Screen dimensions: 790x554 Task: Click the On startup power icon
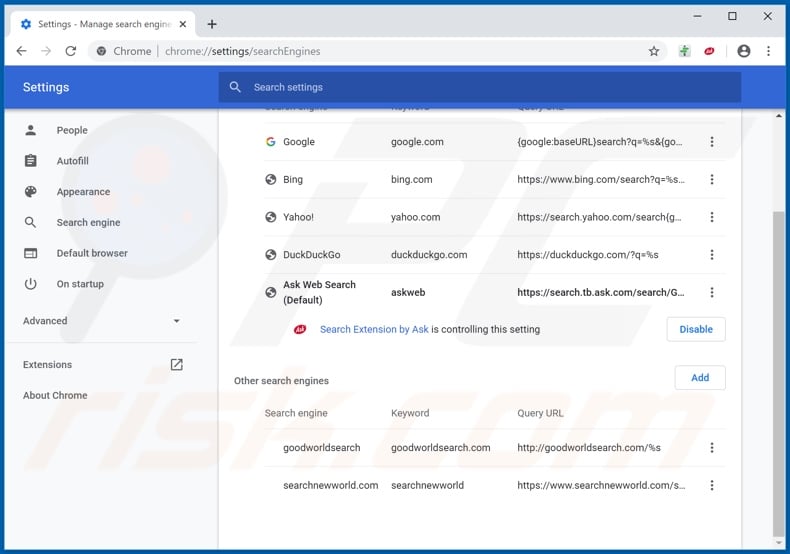click(x=30, y=284)
